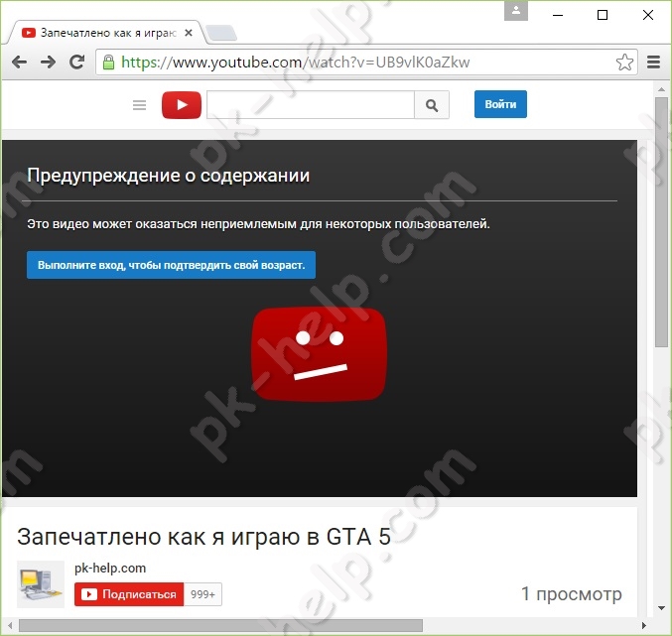Close the Chrome window

pos(648,15)
